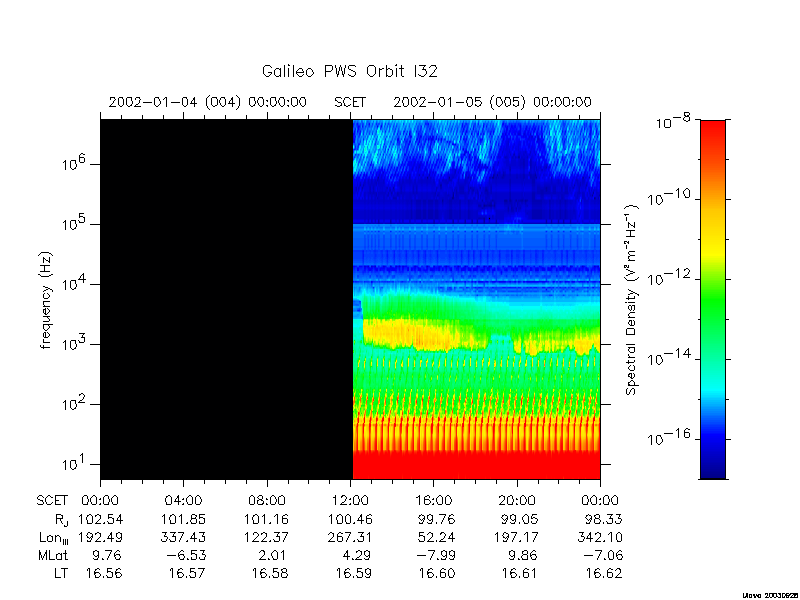This screenshot has height=600, width=800.
Task: Click the MLat value 4.29
Action: pos(357,555)
